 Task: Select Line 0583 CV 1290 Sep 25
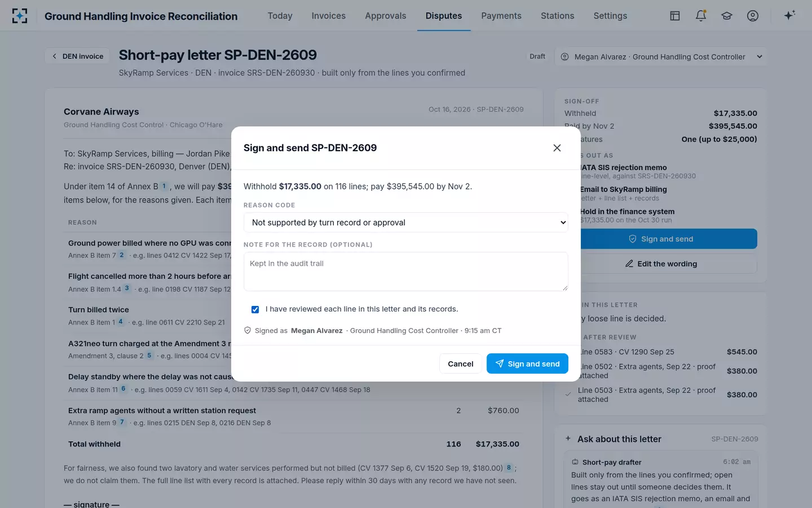pos(661,352)
